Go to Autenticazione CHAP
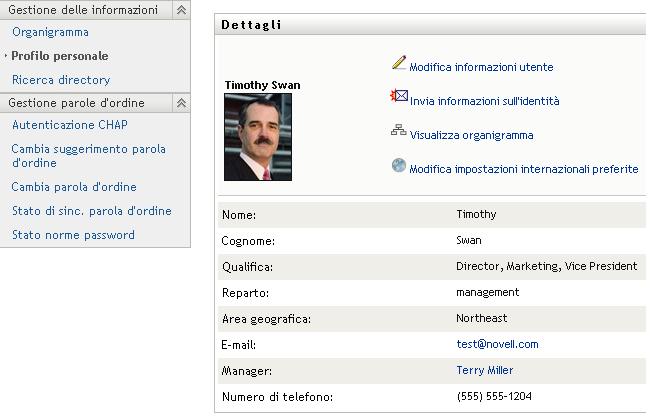Image resolution: width=646 pixels, height=415 pixels. tap(69, 125)
